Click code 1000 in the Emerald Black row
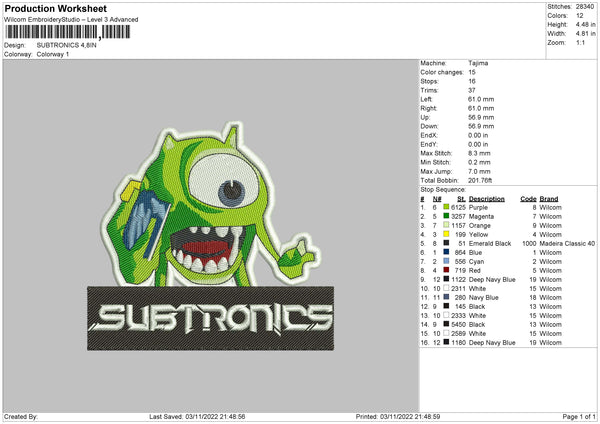 [x=529, y=243]
